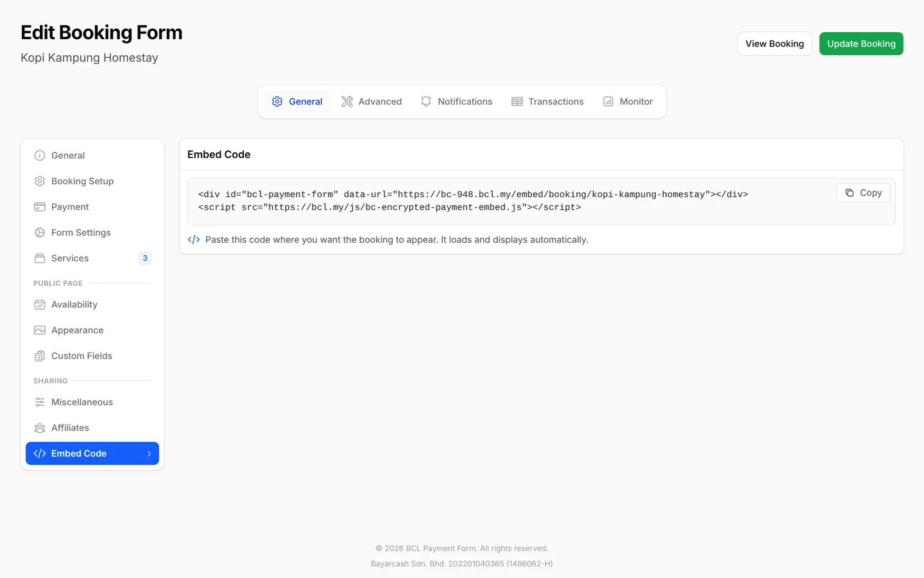Open the Affiliates section
This screenshot has width=924, height=578.
coord(92,428)
